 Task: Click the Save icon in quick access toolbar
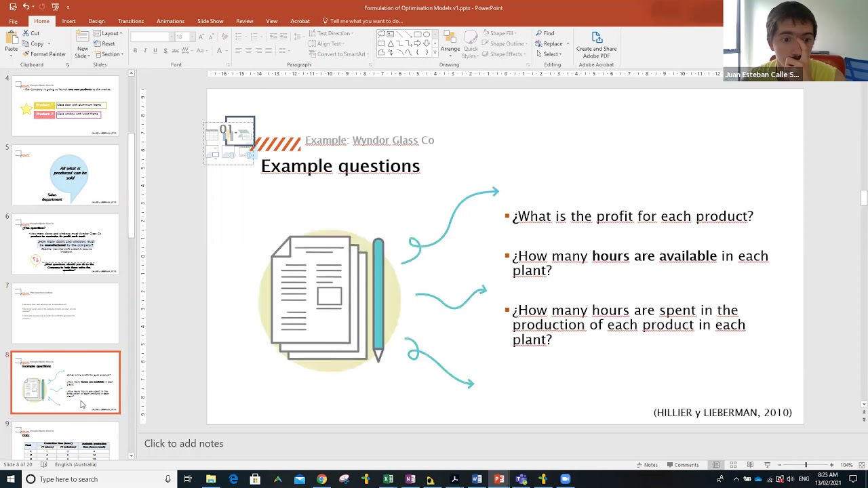(x=13, y=7)
